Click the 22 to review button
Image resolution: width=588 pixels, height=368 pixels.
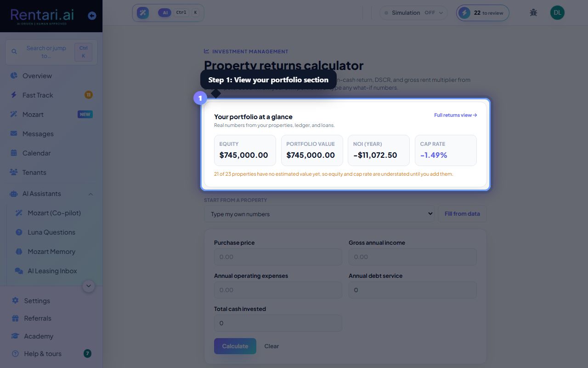[483, 13]
